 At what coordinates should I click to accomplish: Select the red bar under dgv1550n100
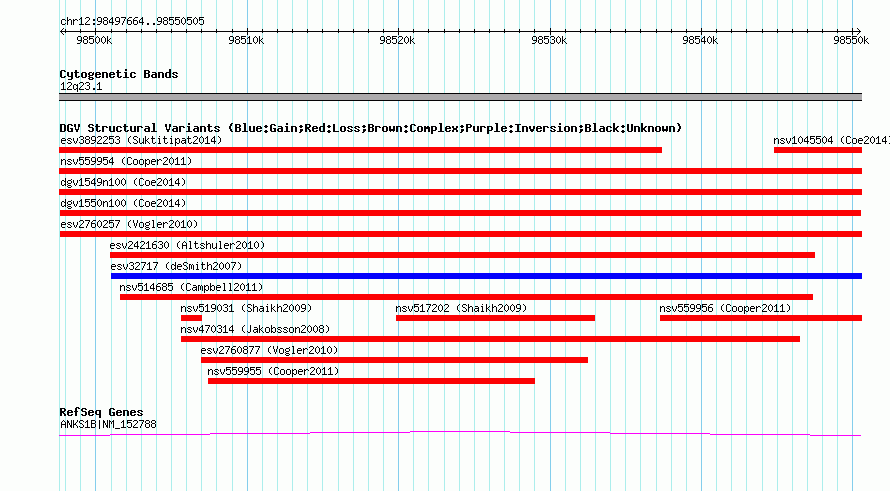[x=460, y=213]
